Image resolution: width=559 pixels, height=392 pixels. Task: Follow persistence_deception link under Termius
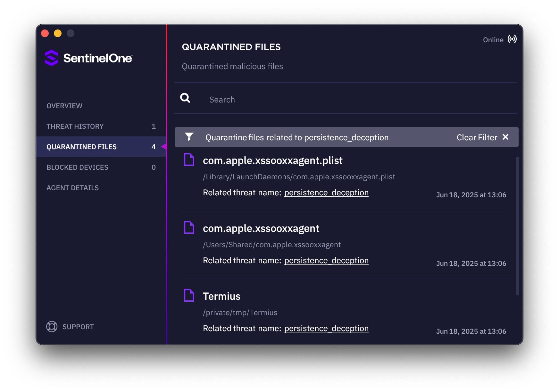click(x=326, y=328)
